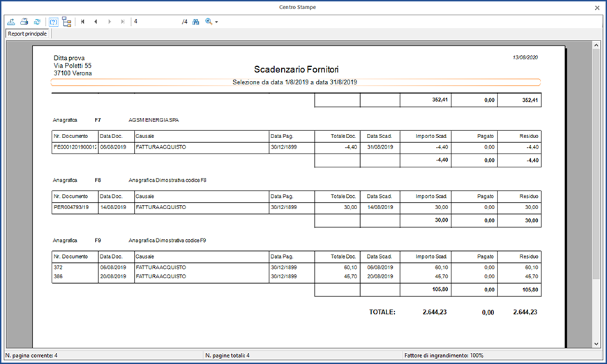This screenshot has width=607, height=364.
Task: Click the zoom magnifier icon
Action: click(x=209, y=22)
